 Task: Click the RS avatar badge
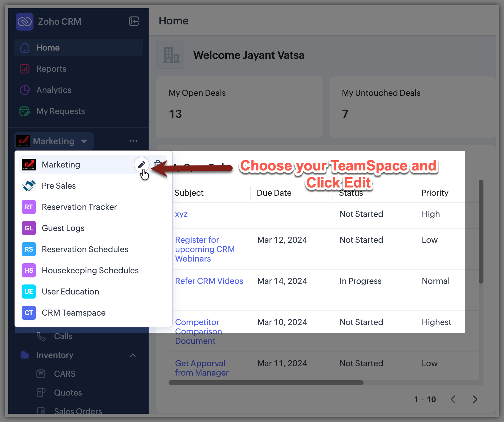coord(29,249)
